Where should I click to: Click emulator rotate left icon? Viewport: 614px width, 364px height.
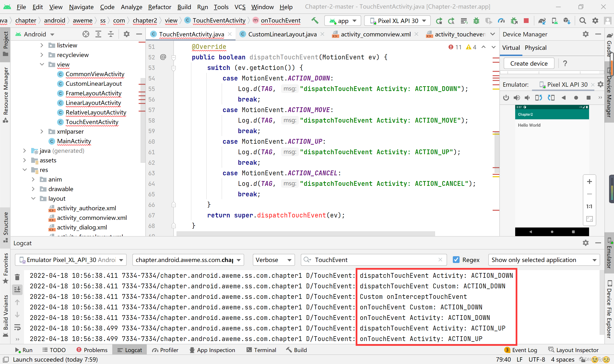pyautogui.click(x=538, y=98)
